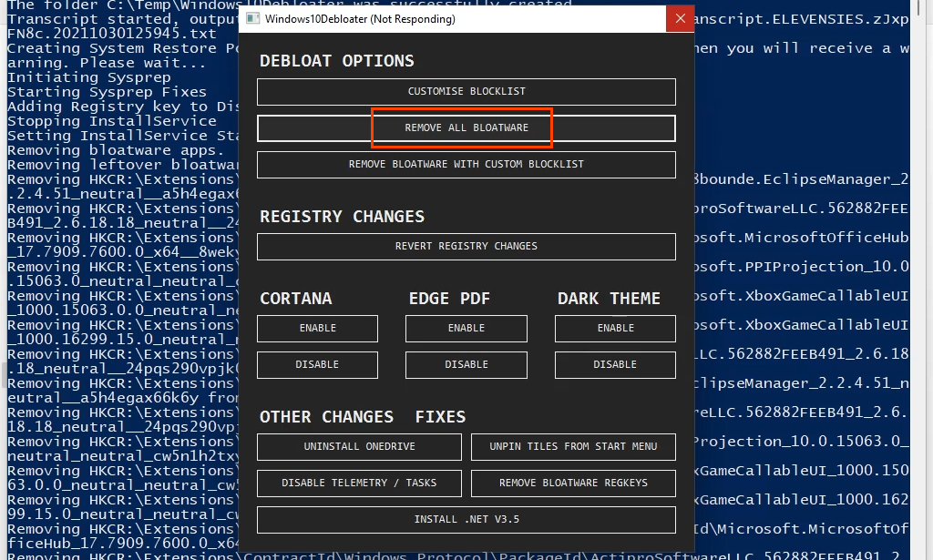Click the 'Dark Theme' section heading
The height and width of the screenshot is (560, 933).
pos(609,299)
